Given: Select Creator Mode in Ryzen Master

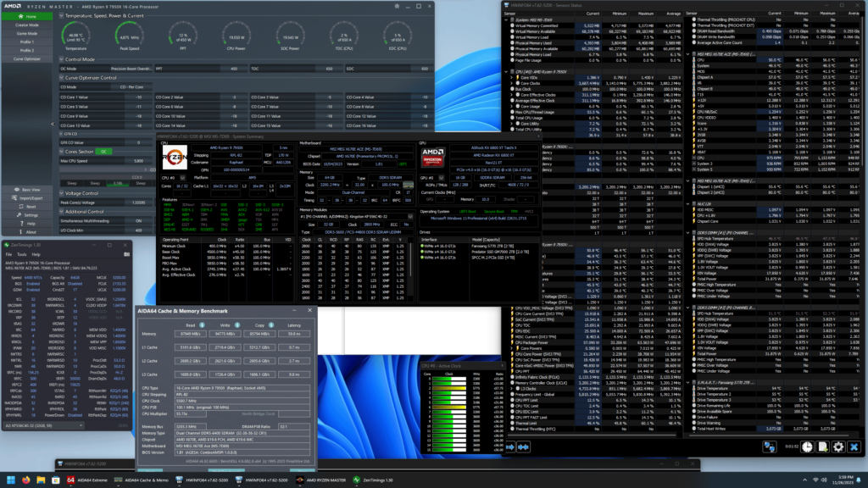Looking at the screenshot, I should pyautogui.click(x=26, y=25).
